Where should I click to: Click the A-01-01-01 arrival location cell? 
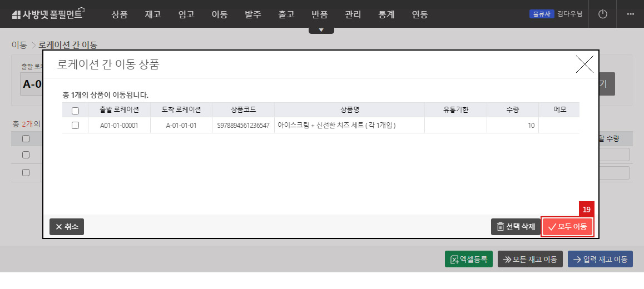tap(181, 126)
